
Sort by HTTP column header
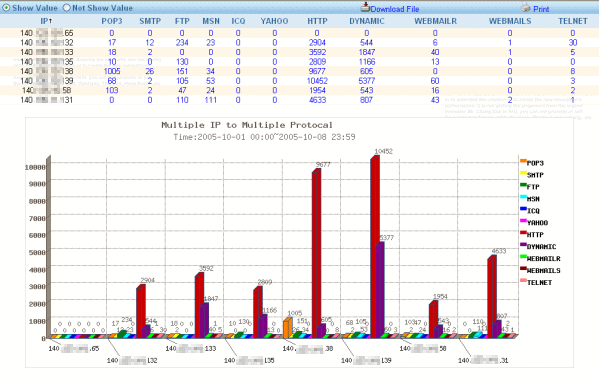(317, 21)
